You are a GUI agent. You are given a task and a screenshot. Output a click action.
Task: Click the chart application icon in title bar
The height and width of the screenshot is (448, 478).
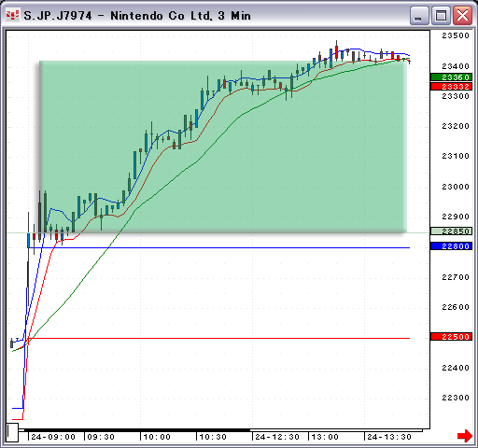[12, 15]
